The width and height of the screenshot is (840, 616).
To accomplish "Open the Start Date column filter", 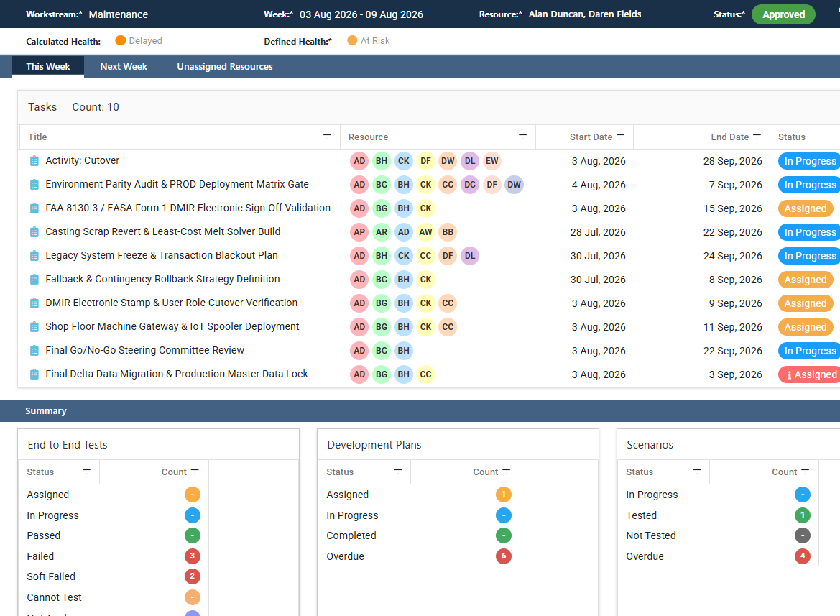I will click(620, 137).
